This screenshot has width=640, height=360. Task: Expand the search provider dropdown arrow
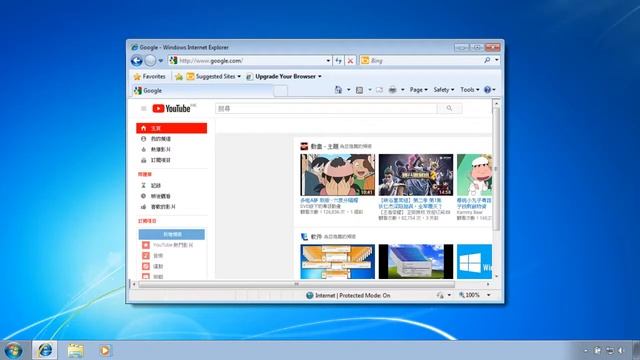click(497, 60)
